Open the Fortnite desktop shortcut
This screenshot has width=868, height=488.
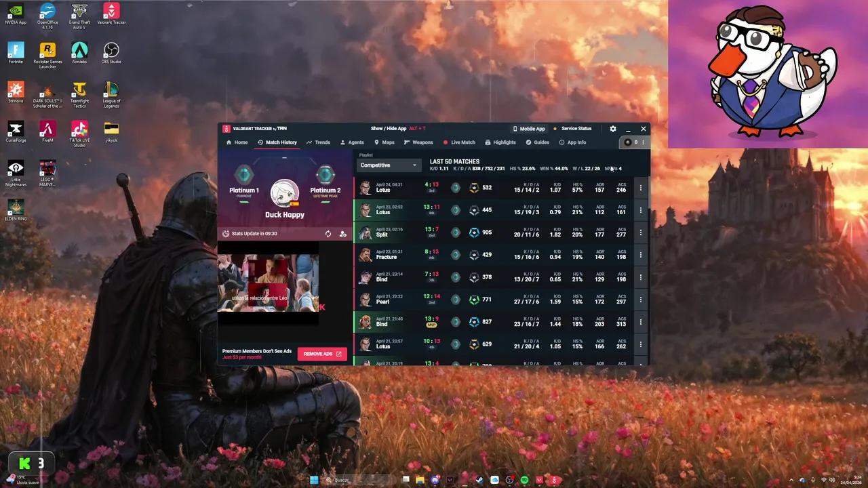(16, 54)
